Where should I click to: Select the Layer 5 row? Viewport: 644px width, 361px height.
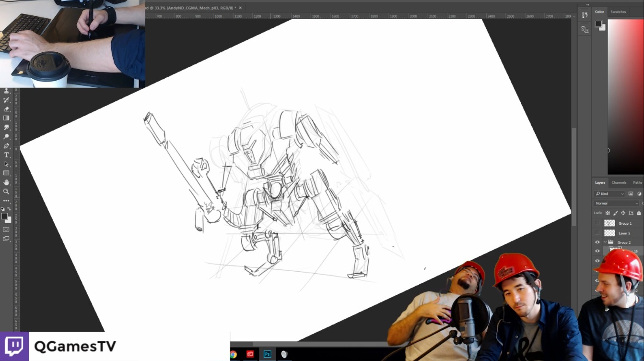pyautogui.click(x=618, y=233)
